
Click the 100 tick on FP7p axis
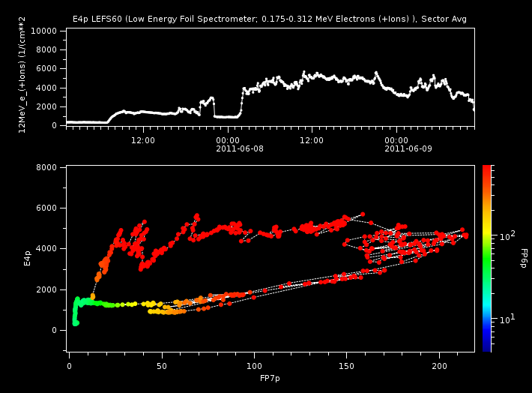[x=254, y=365]
